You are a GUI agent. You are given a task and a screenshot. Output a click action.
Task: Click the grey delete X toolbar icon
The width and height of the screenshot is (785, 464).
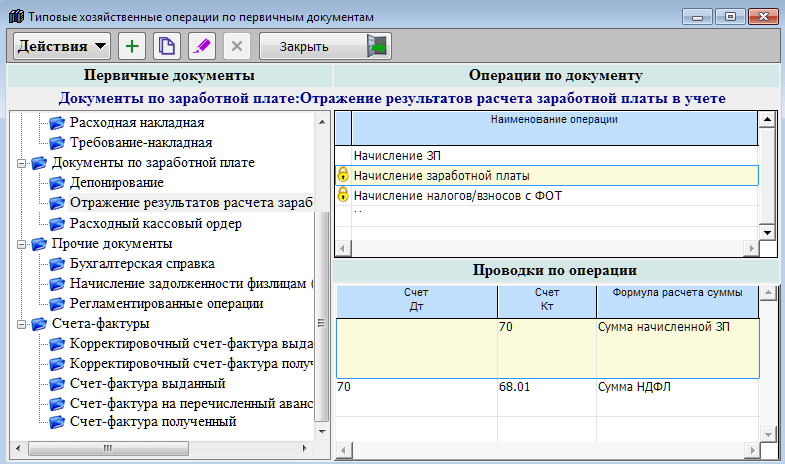pos(237,47)
